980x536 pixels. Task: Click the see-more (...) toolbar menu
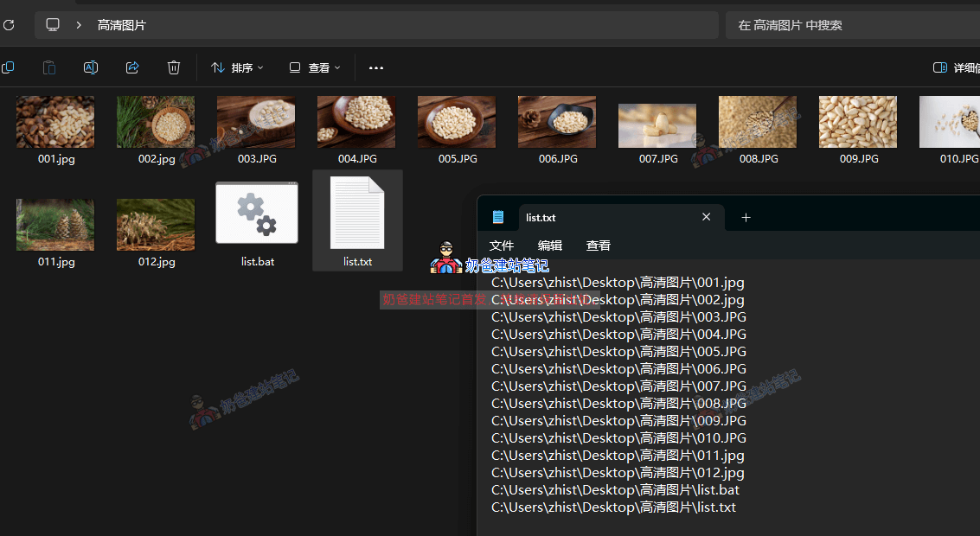click(375, 67)
